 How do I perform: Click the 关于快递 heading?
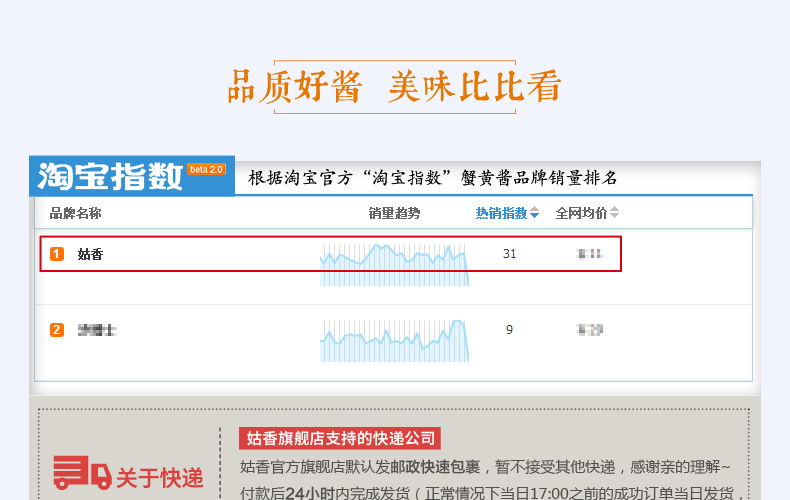(160, 478)
